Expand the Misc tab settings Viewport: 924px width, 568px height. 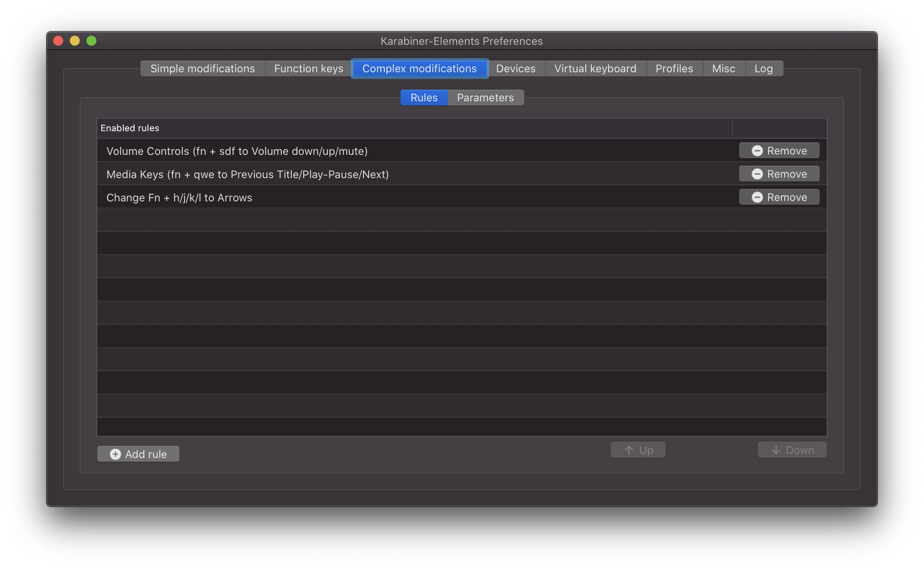723,68
